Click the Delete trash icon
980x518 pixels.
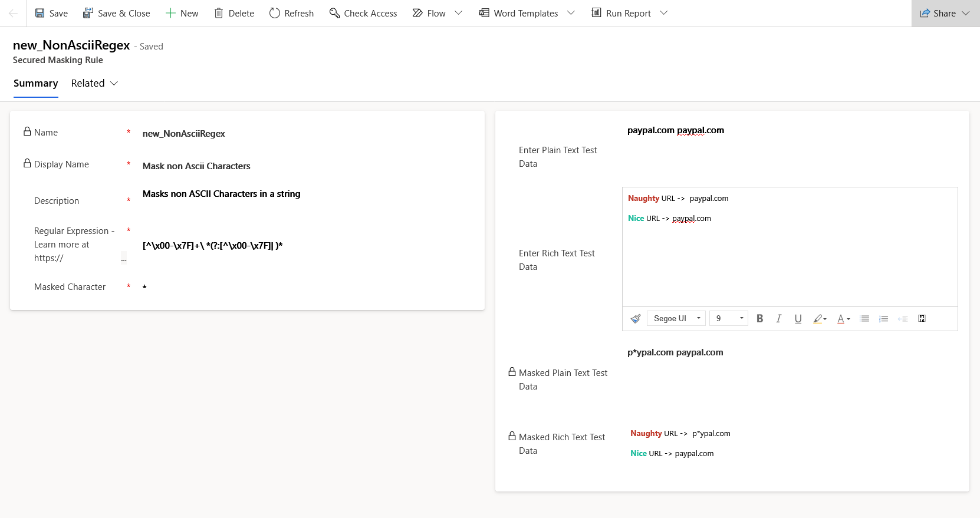click(x=219, y=13)
